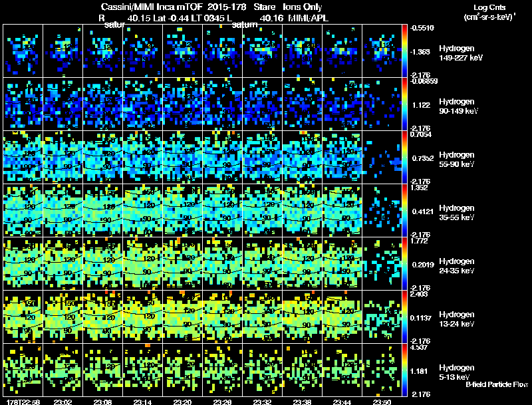Click the 23:20 time label
The image size is (532, 405).
[x=182, y=402]
